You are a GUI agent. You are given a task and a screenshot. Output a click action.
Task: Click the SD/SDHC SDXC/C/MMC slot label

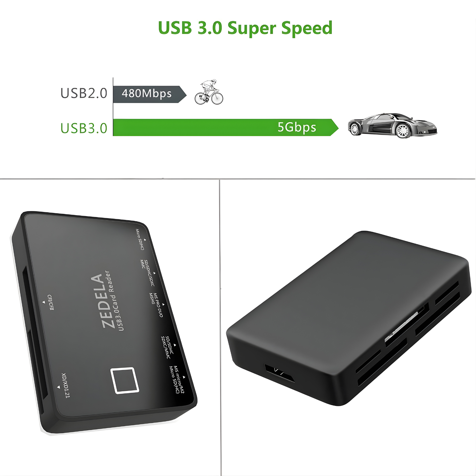pyautogui.click(x=169, y=347)
